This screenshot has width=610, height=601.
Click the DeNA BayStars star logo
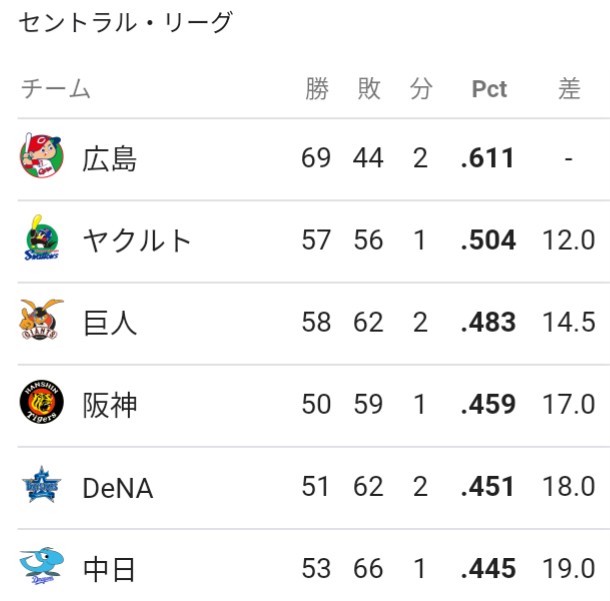tap(42, 484)
